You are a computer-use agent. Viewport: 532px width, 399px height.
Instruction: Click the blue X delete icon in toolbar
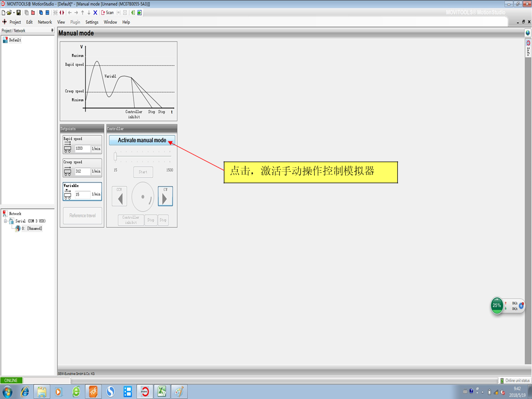click(x=95, y=12)
